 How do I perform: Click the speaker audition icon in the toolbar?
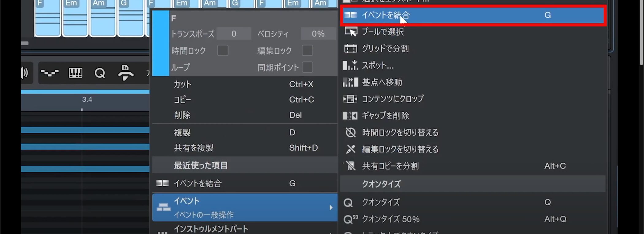pyautogui.click(x=25, y=73)
